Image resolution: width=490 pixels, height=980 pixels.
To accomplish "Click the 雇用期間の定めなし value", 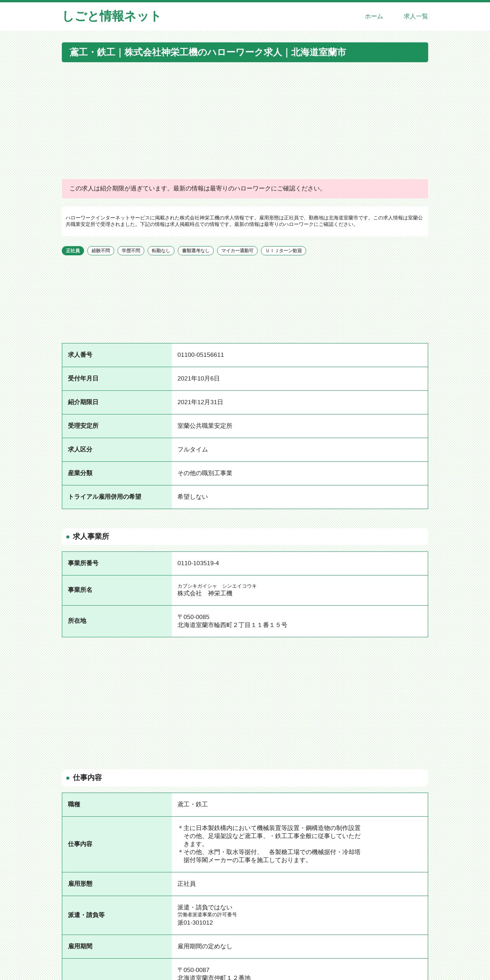I will coord(205,946).
